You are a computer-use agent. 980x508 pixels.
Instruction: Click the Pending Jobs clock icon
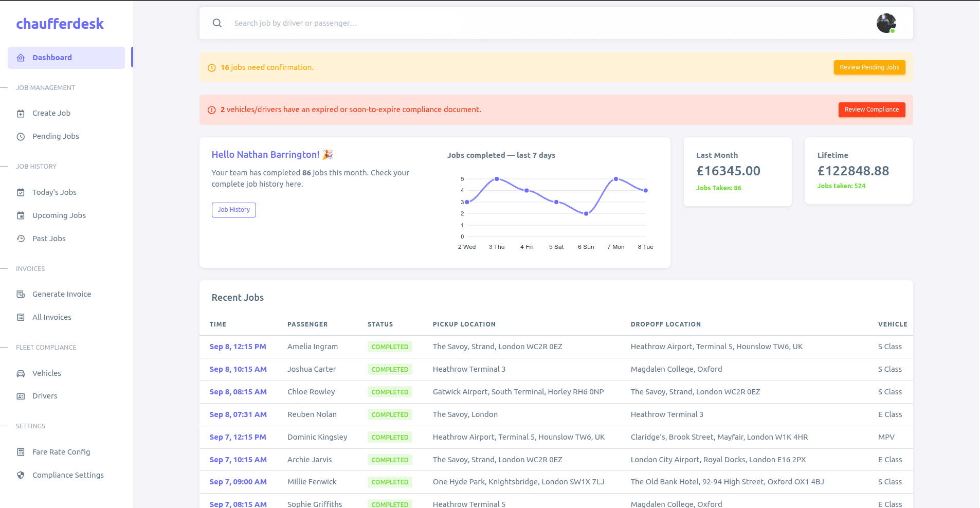point(21,136)
